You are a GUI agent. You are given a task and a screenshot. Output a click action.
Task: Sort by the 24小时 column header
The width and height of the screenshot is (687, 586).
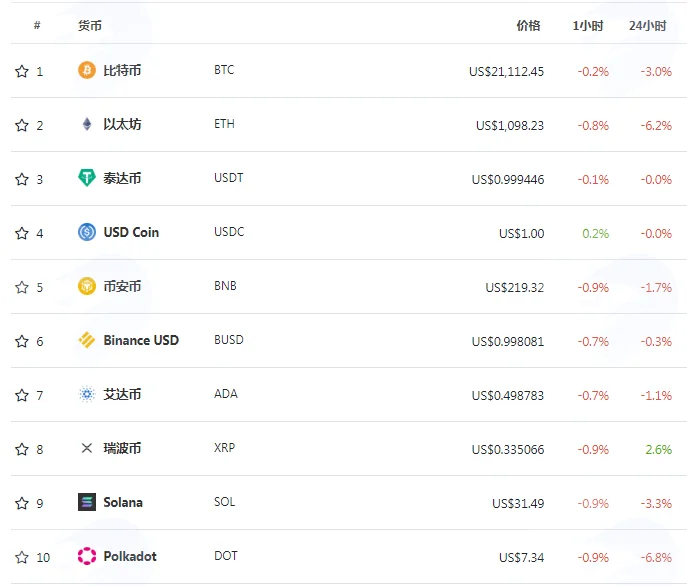[x=648, y=26]
